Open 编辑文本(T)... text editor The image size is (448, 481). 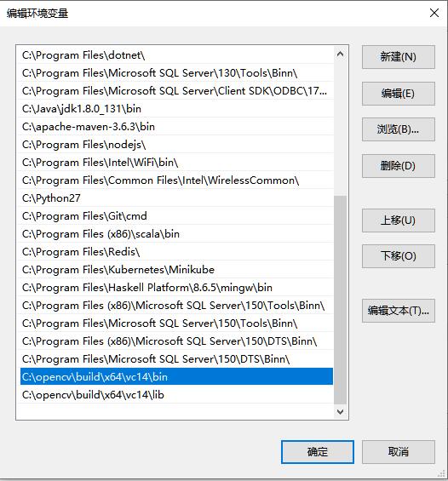tap(399, 311)
